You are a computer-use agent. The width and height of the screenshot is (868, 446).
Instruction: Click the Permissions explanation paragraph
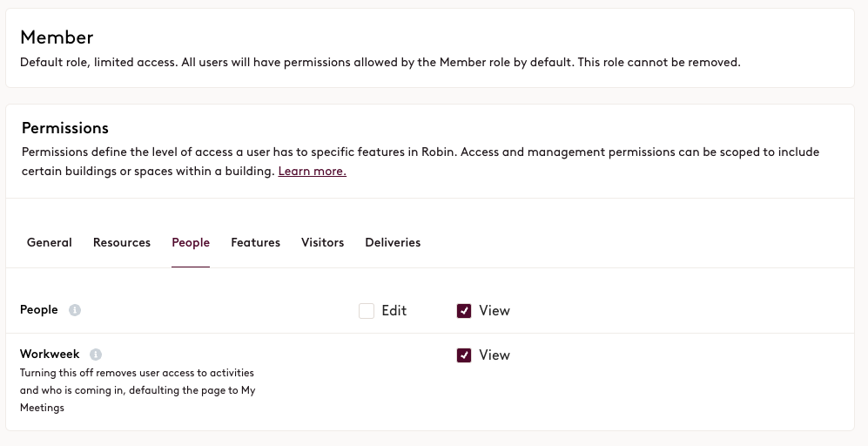pos(420,152)
